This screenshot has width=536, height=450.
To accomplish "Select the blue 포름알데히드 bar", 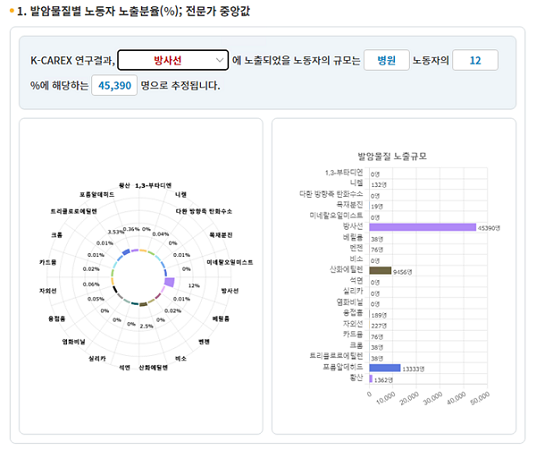I will [385, 368].
